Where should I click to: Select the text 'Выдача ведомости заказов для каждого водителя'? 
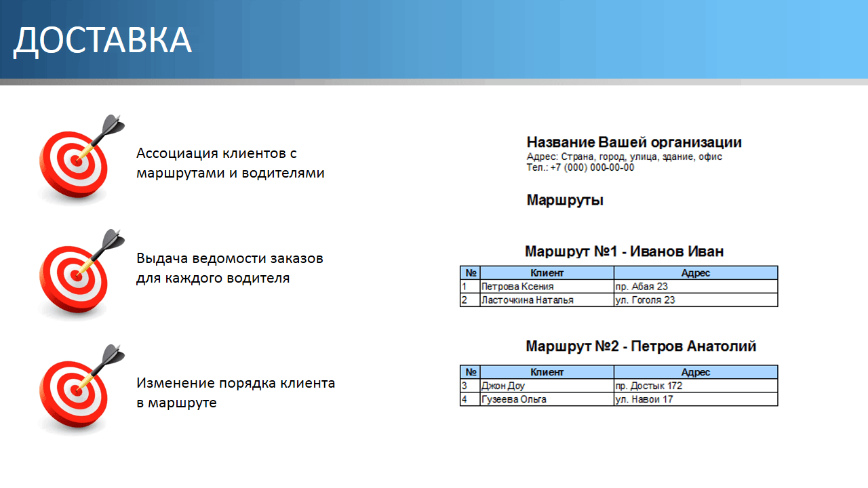pyautogui.click(x=230, y=268)
